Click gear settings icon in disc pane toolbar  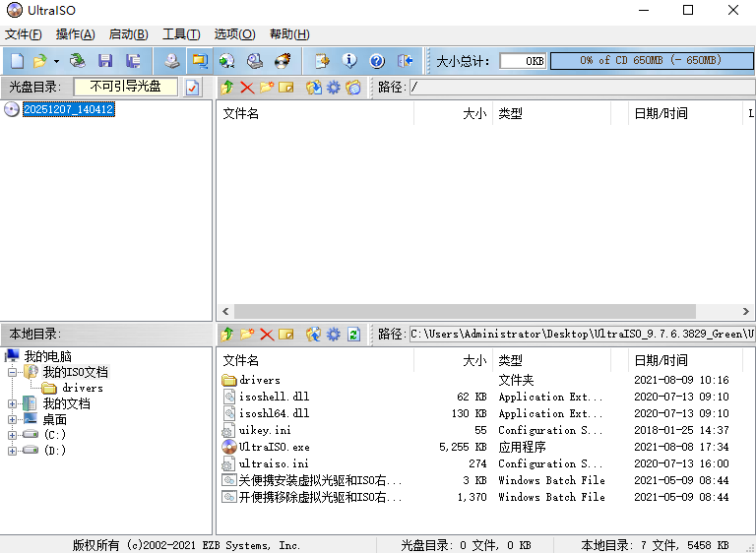(x=334, y=88)
